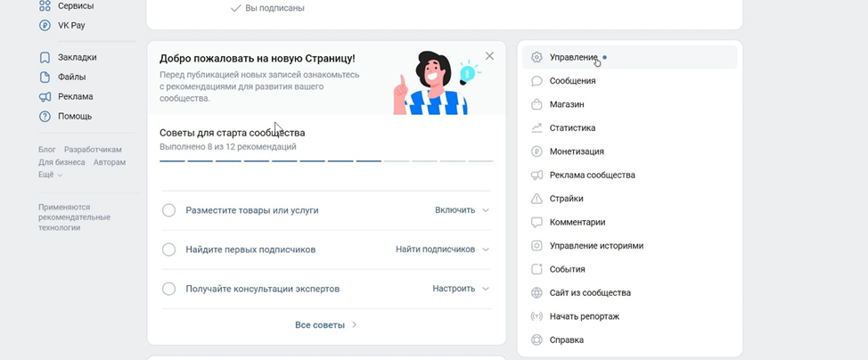Image resolution: width=868 pixels, height=360 pixels.
Task: Click the Настроить button
Action: click(454, 289)
